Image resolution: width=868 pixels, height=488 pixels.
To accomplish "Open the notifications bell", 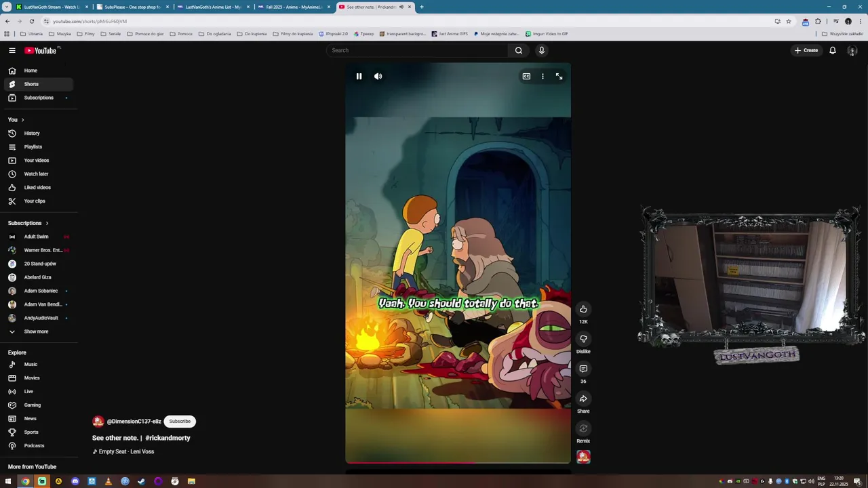I will pos(832,50).
